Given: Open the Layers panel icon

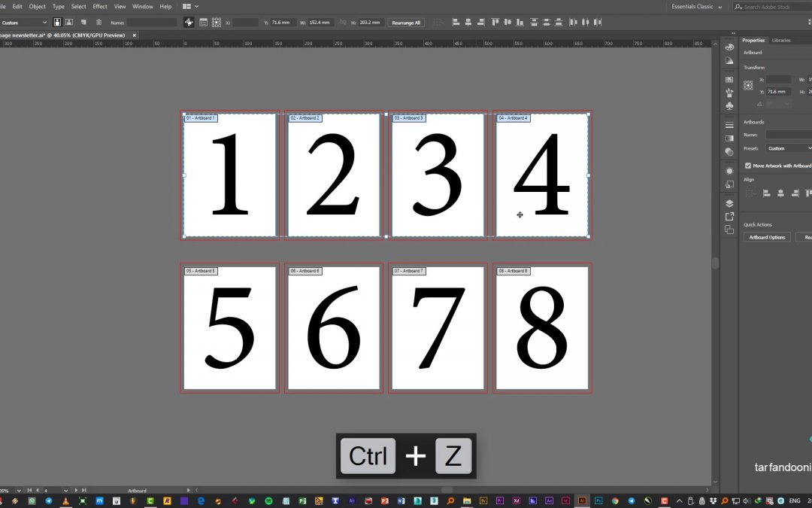Looking at the screenshot, I should (x=729, y=203).
